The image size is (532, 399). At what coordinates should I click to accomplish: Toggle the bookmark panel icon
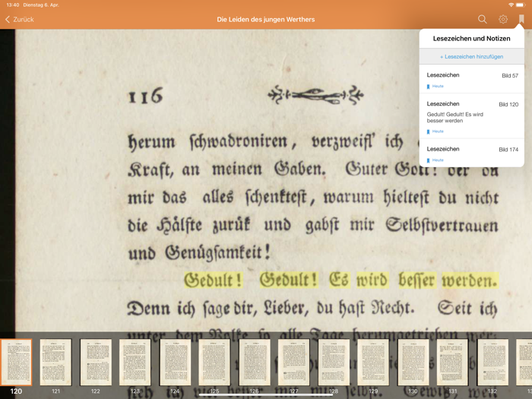(x=521, y=19)
